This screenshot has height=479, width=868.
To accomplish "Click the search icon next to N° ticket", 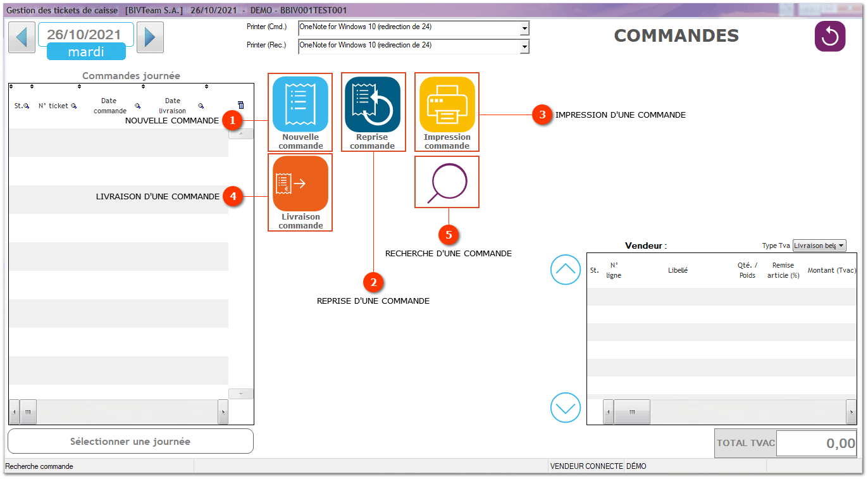I will [x=74, y=106].
